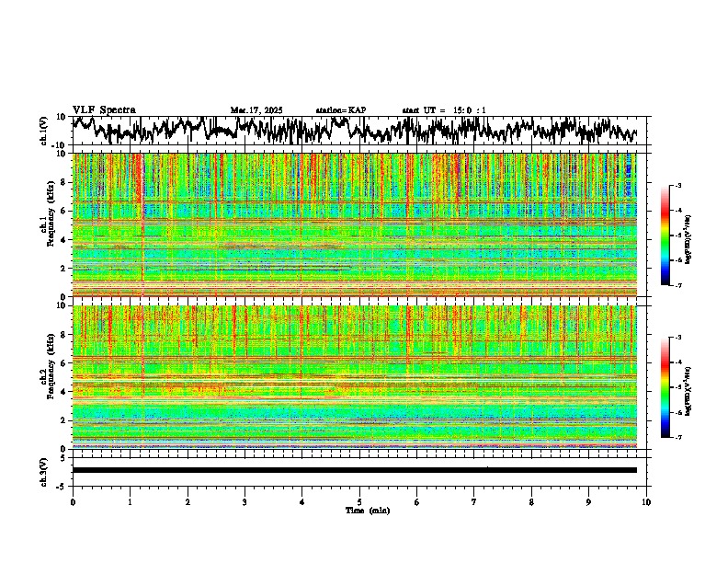This screenshot has height=563, width=728.
Task: Click the ch.1 spectrogram panel
Action: click(355, 224)
